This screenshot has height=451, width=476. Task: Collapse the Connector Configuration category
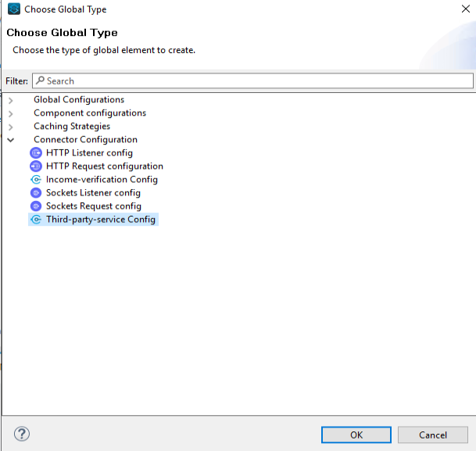tap(11, 140)
